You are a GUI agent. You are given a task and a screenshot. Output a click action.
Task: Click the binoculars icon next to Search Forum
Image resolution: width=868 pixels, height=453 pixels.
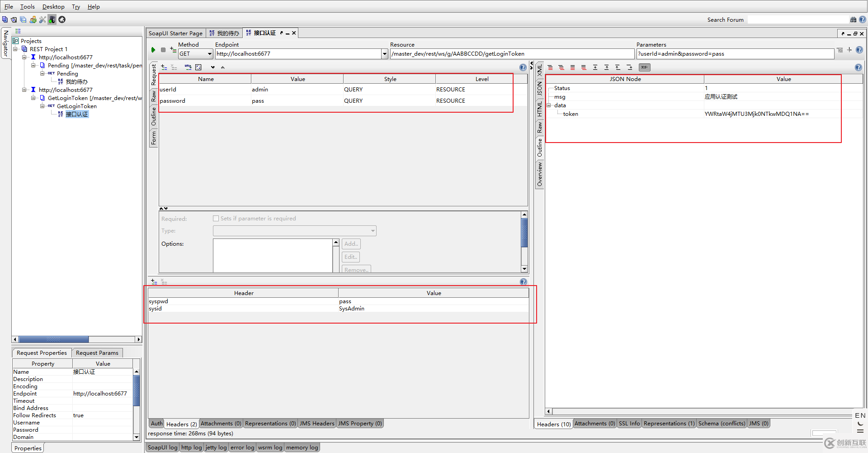click(853, 19)
